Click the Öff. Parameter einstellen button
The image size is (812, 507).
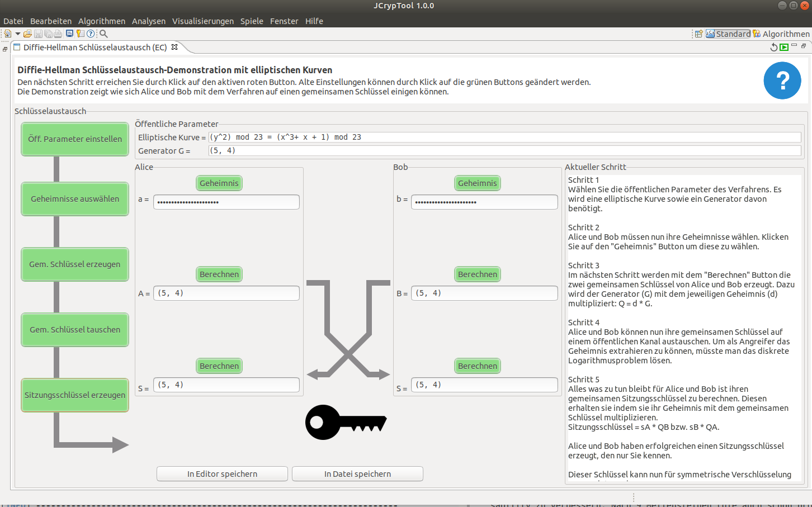(75, 139)
